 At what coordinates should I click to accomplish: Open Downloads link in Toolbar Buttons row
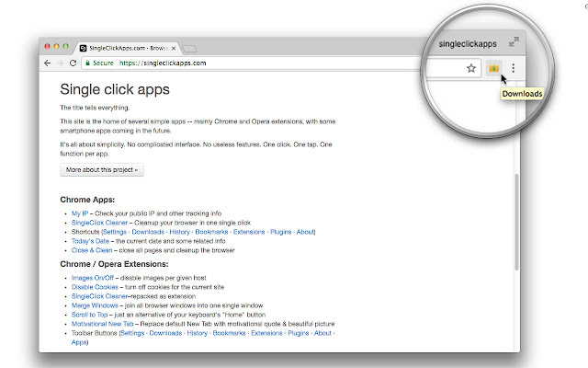pos(165,333)
